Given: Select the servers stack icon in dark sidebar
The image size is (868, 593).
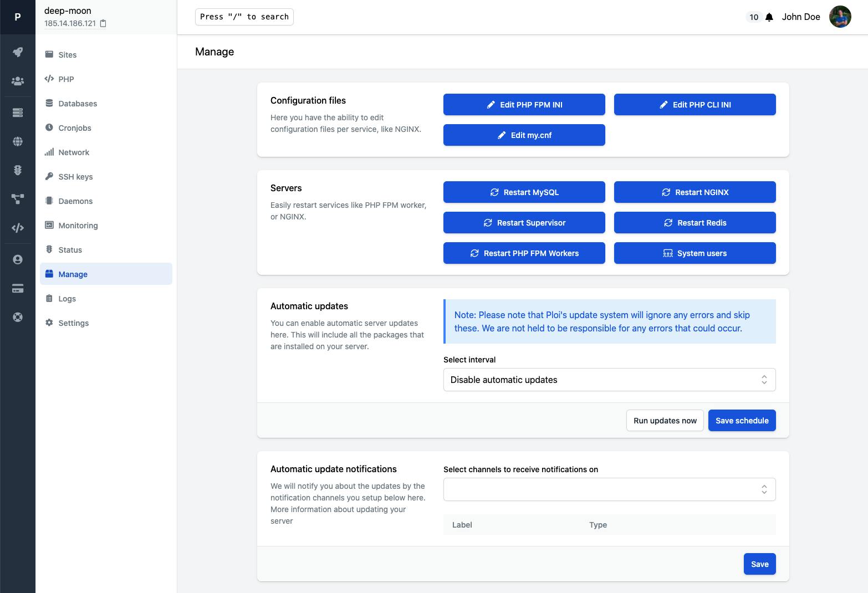Looking at the screenshot, I should (x=18, y=113).
